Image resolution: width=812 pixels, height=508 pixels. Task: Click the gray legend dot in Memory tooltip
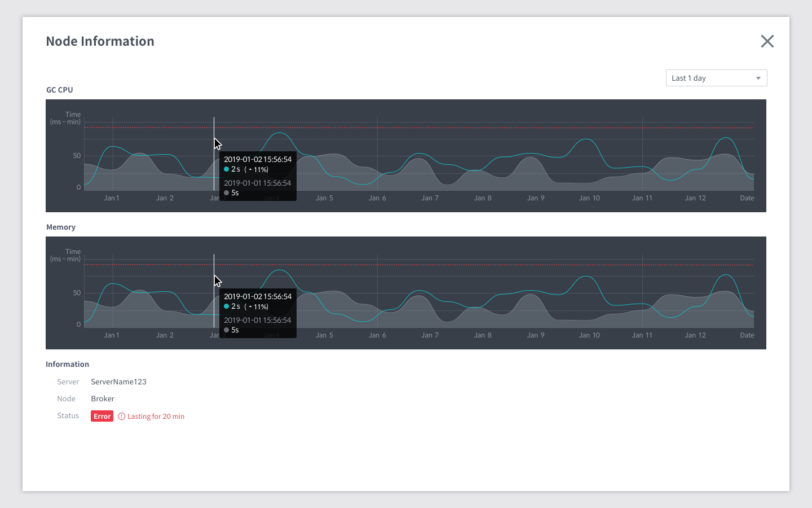226,330
